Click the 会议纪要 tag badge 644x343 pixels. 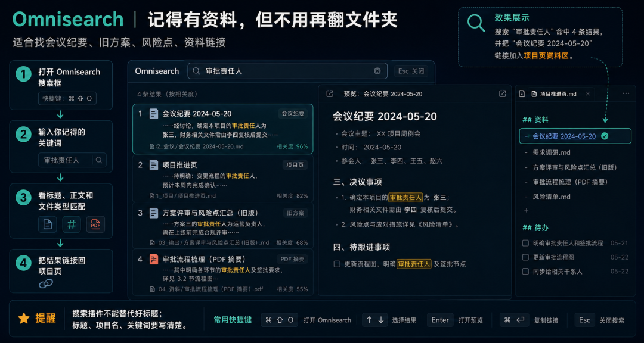coord(293,114)
